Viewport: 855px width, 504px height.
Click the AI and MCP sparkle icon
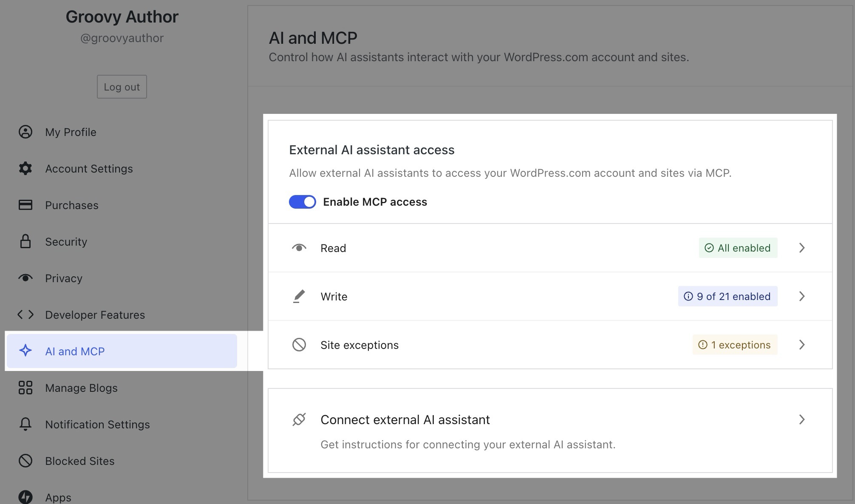(25, 351)
